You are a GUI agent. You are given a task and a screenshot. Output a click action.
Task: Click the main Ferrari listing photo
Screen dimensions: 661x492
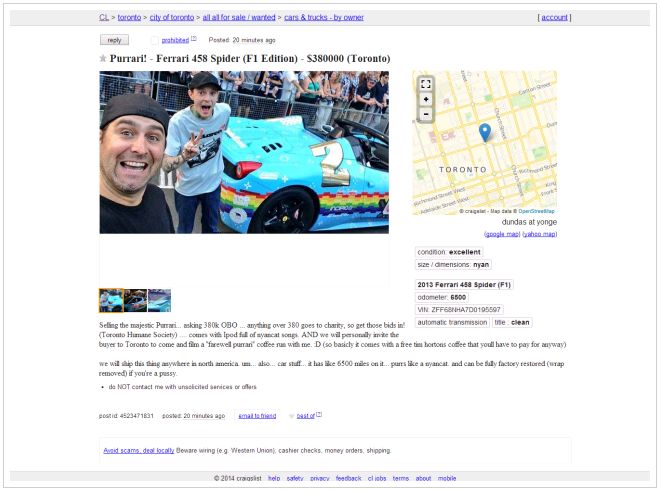(x=244, y=152)
